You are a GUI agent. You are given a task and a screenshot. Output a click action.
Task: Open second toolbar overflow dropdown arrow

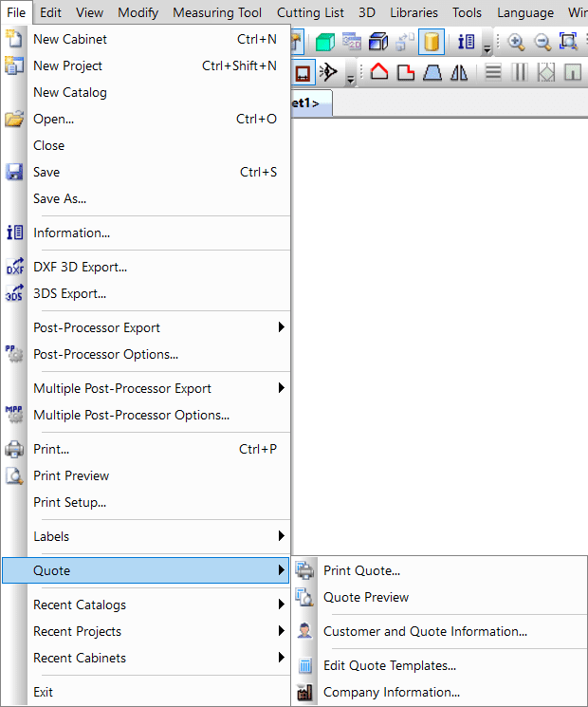pos(351,80)
